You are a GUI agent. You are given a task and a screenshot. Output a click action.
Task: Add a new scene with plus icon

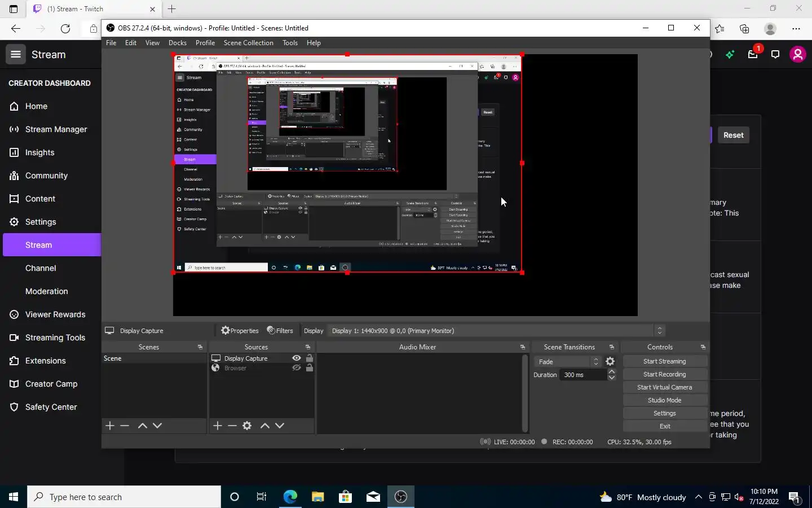tap(110, 426)
